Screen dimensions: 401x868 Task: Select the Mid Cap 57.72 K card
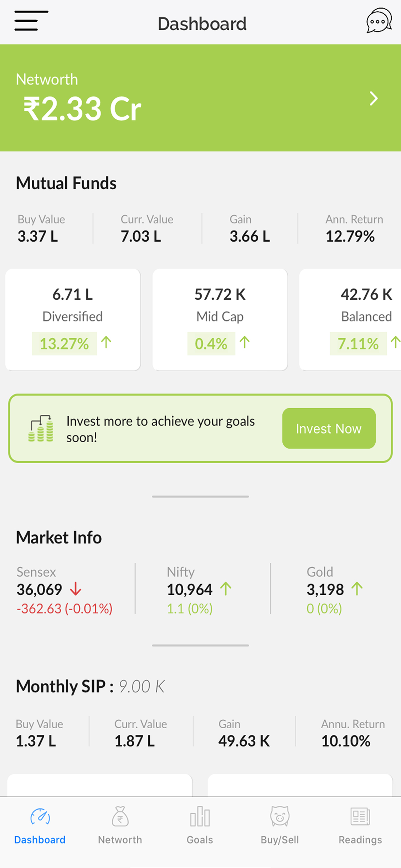(x=220, y=320)
